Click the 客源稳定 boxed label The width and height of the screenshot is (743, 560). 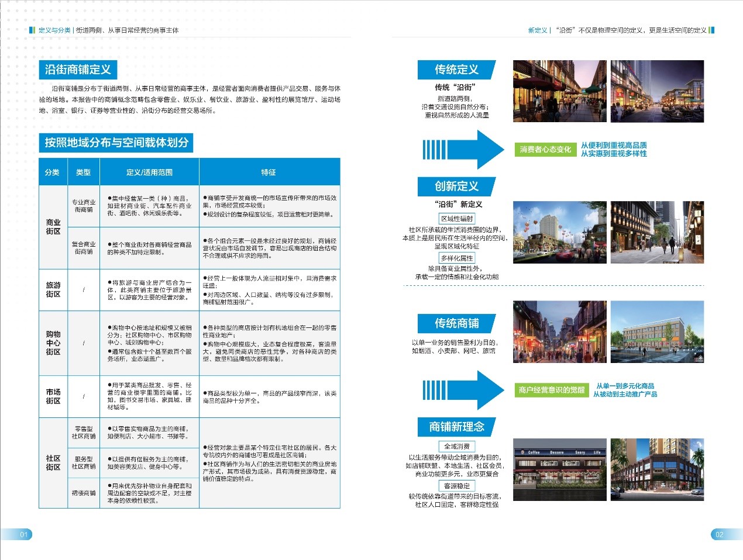coord(457,486)
